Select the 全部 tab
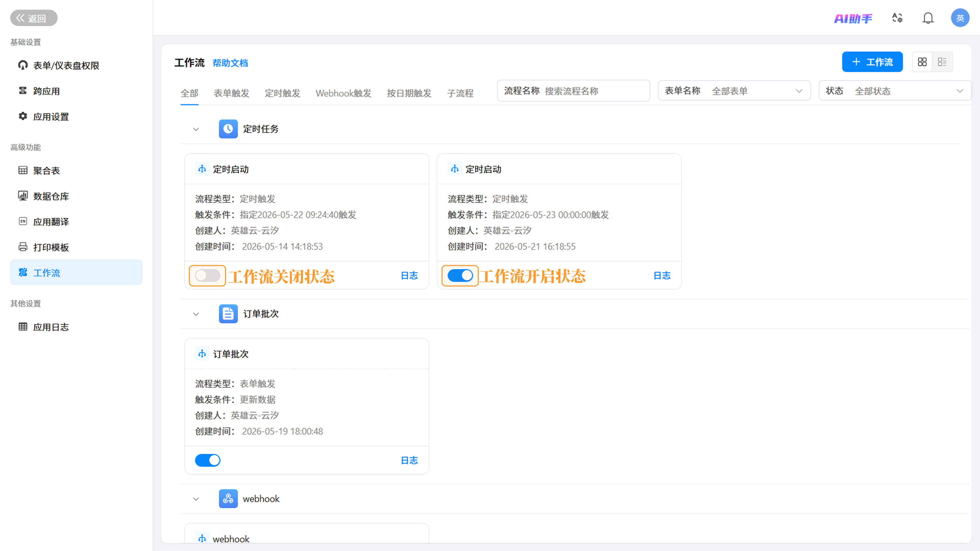Viewport: 980px width, 551px height. [x=189, y=93]
